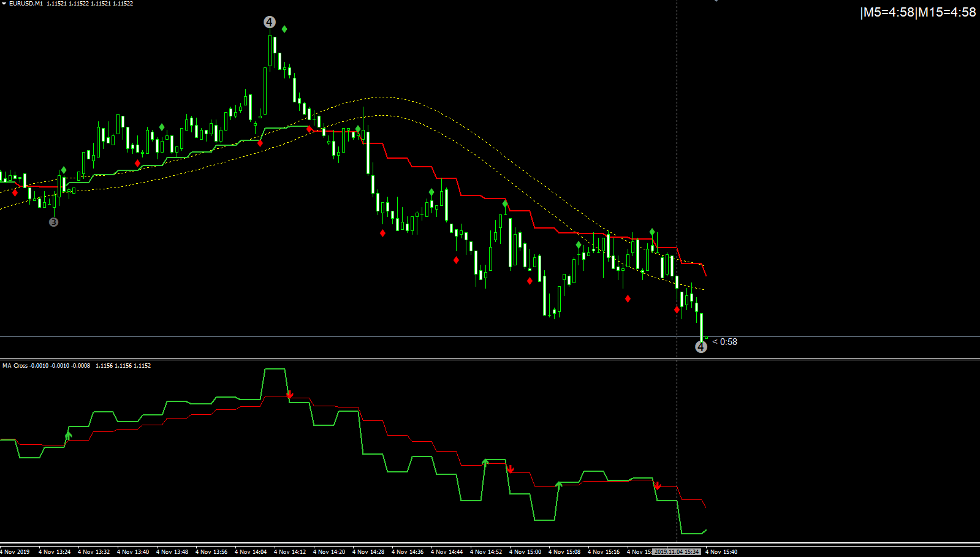Click the 4 Nov 14:12 time axis label

point(290,551)
